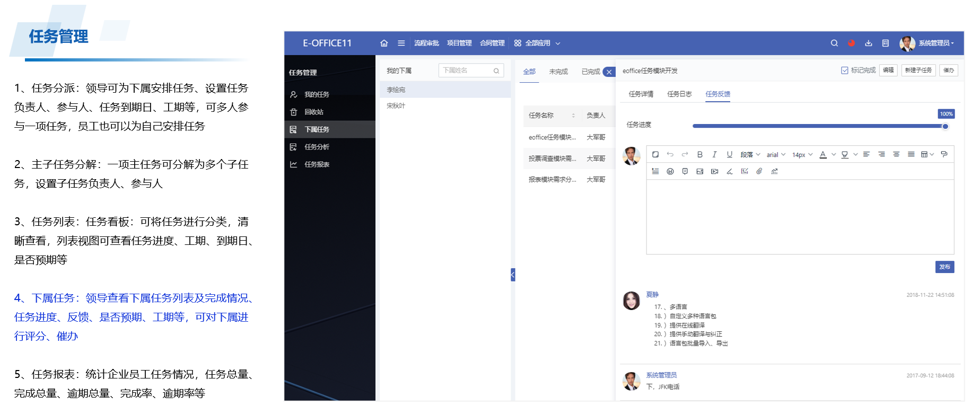
Task: Open 回收站 in the sidebar
Action: point(330,112)
